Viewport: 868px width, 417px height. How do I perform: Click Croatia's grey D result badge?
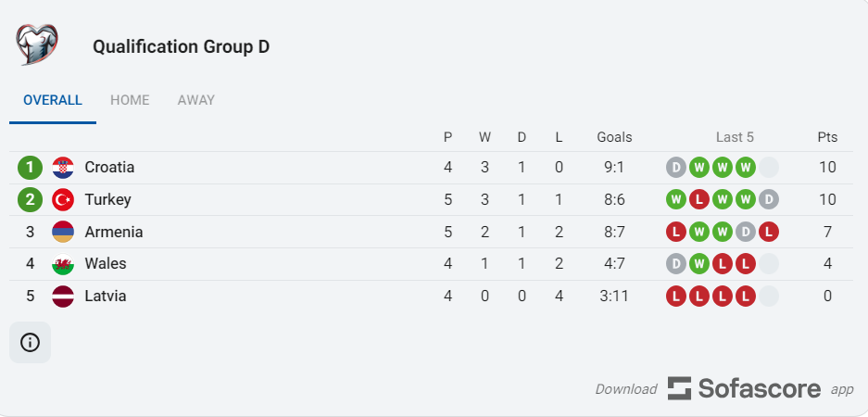(x=676, y=168)
